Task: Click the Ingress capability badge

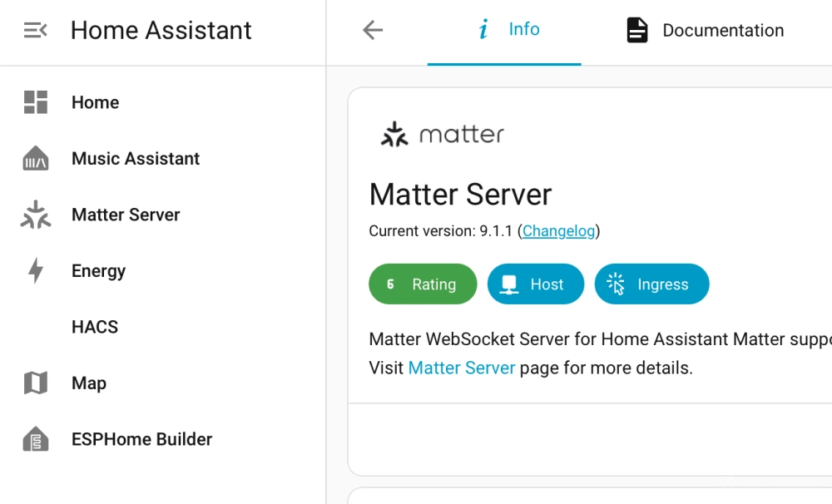Action: click(x=651, y=284)
